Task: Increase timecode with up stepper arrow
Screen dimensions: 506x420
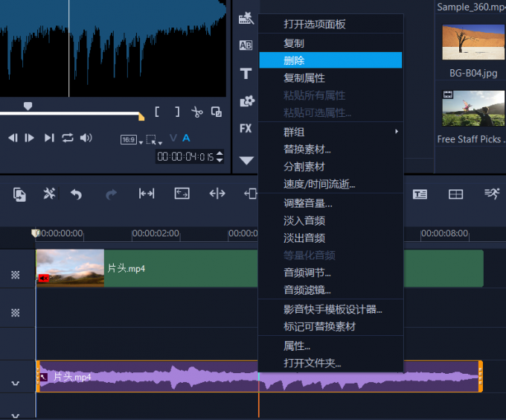Action: pos(220,153)
